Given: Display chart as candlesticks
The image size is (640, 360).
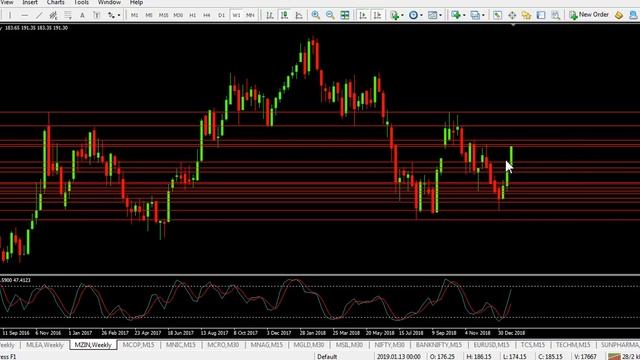Looking at the screenshot, I should click(284, 15).
